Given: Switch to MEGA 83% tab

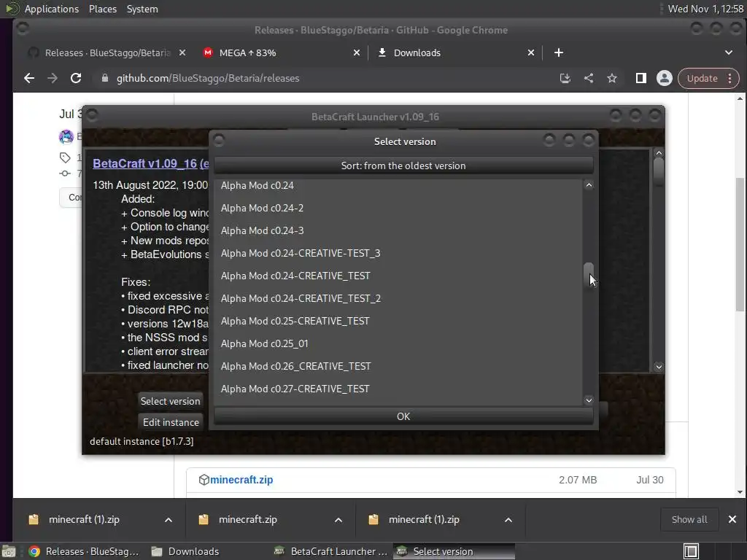Looking at the screenshot, I should pyautogui.click(x=281, y=52).
